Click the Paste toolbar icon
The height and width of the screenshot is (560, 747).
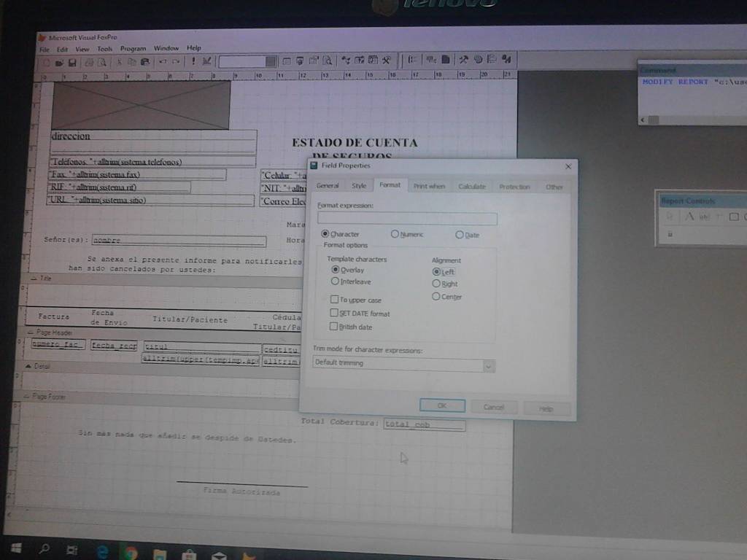(145, 62)
